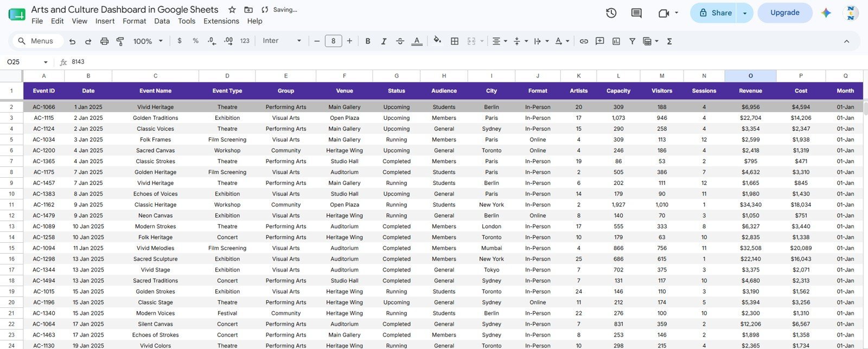Image resolution: width=868 pixels, height=349 pixels.
Task: Insert a comment from toolbar
Action: [600, 41]
